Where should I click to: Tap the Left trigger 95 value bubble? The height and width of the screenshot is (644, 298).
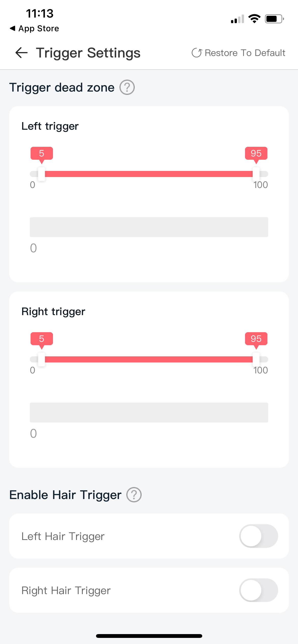256,153
